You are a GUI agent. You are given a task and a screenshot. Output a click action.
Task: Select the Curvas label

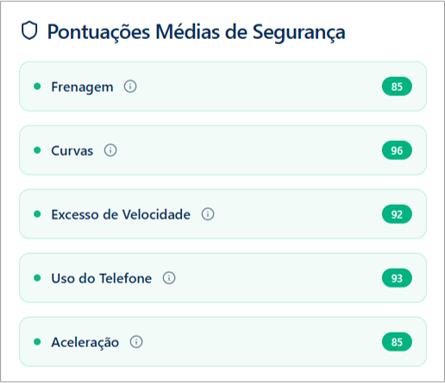tap(72, 151)
